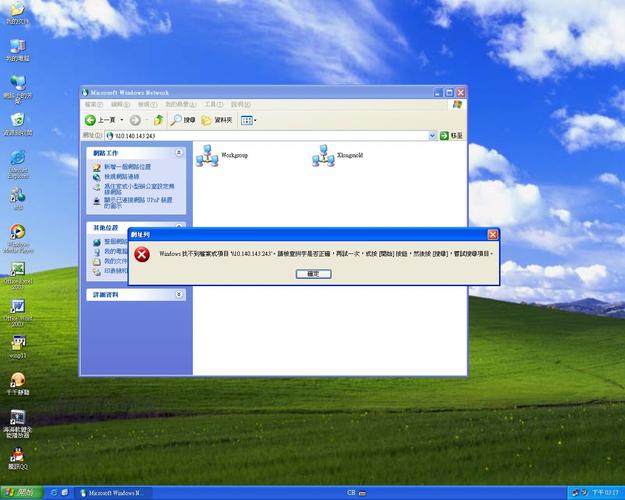
Task: Click the CH language bar indicator
Action: 351,493
